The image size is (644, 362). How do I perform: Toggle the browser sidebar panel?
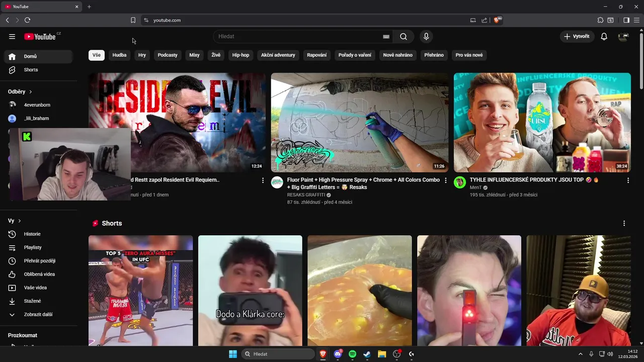tap(626, 20)
